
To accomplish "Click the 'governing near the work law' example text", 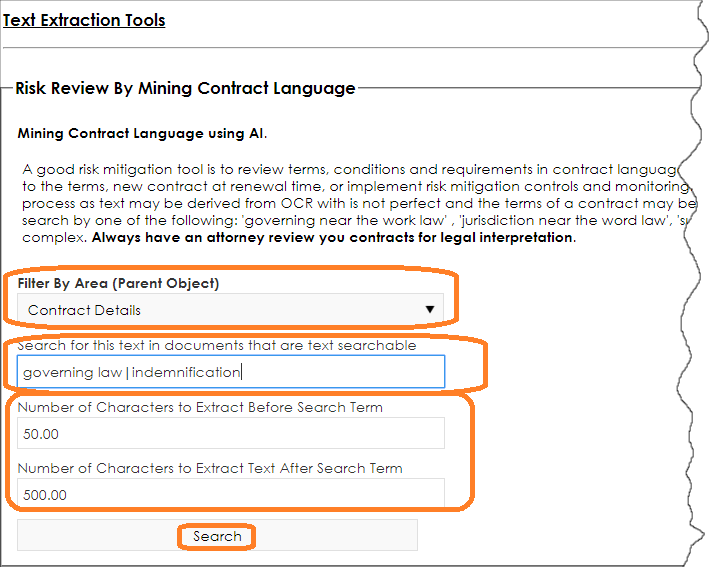I will (x=345, y=220).
